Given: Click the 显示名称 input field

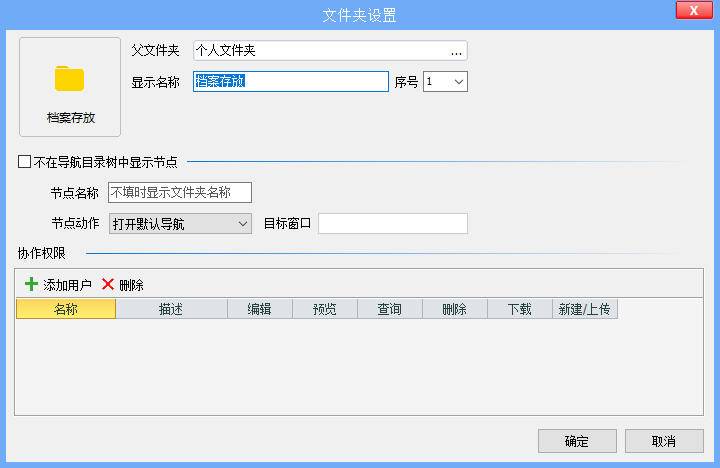Looking at the screenshot, I should 291,82.
